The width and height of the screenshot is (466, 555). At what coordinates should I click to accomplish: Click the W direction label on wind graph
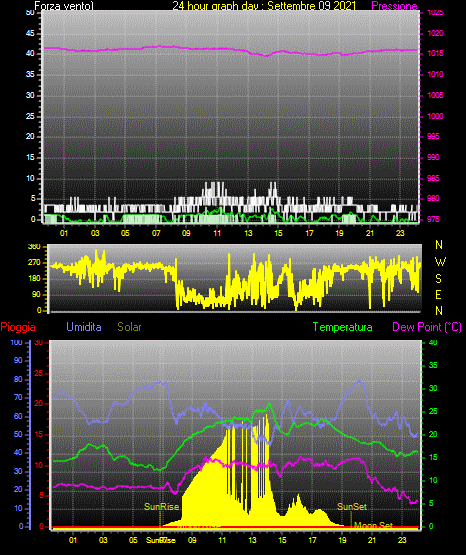coord(440,262)
